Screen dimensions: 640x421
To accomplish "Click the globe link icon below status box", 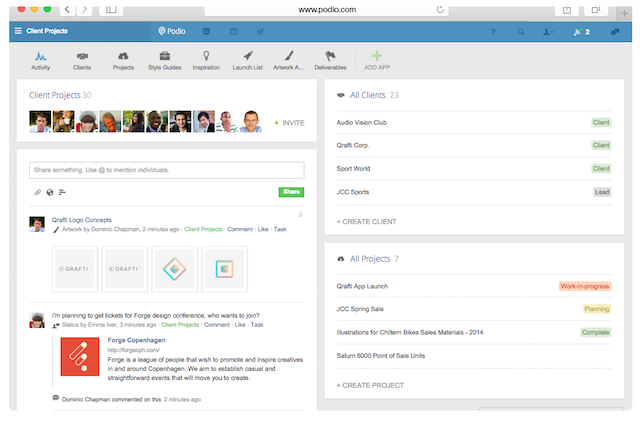I will [50, 192].
